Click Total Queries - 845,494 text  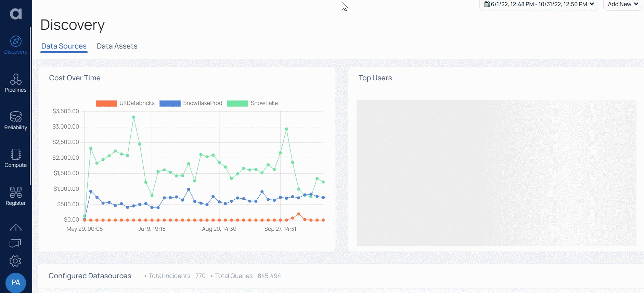pyautogui.click(x=248, y=276)
